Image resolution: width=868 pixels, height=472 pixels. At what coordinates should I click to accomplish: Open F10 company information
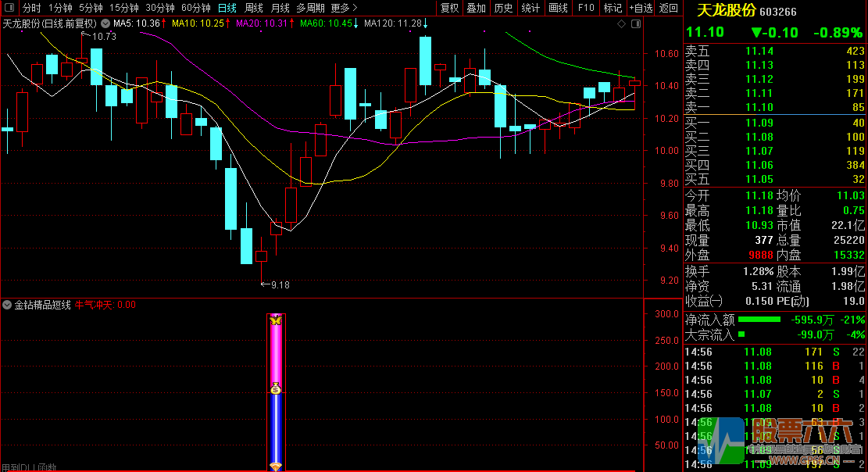[586, 8]
